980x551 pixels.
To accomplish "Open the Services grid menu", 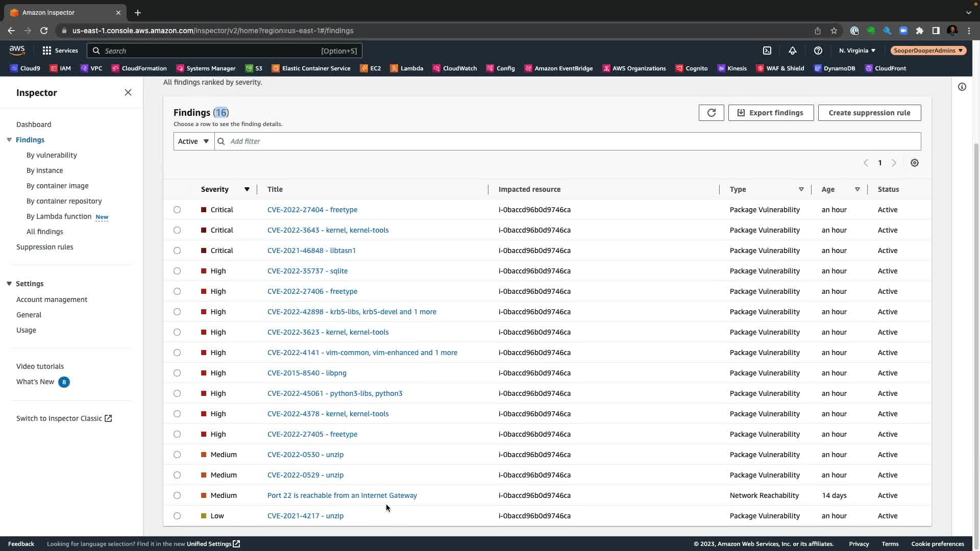I will pyautogui.click(x=47, y=51).
